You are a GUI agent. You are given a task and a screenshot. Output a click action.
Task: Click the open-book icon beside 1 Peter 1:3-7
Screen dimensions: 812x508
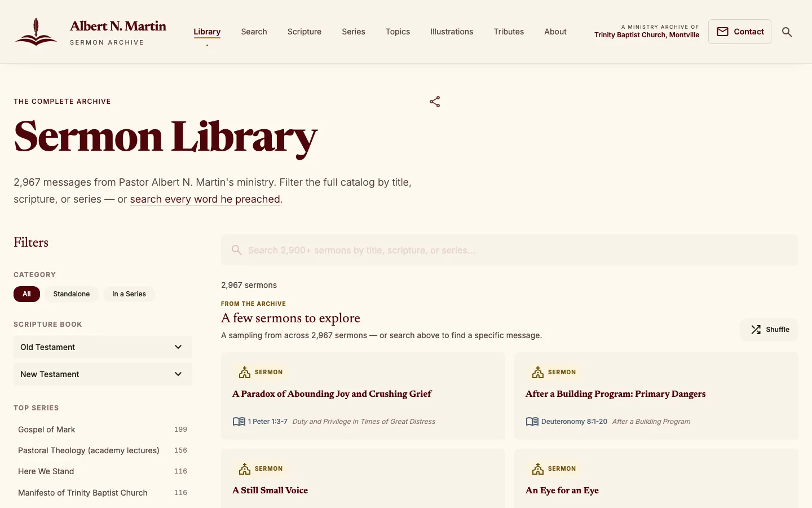pos(239,422)
